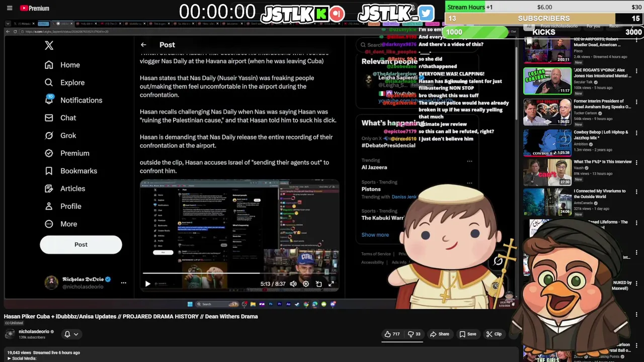Like the video with 717 likes
644x362 pixels.
point(392,334)
